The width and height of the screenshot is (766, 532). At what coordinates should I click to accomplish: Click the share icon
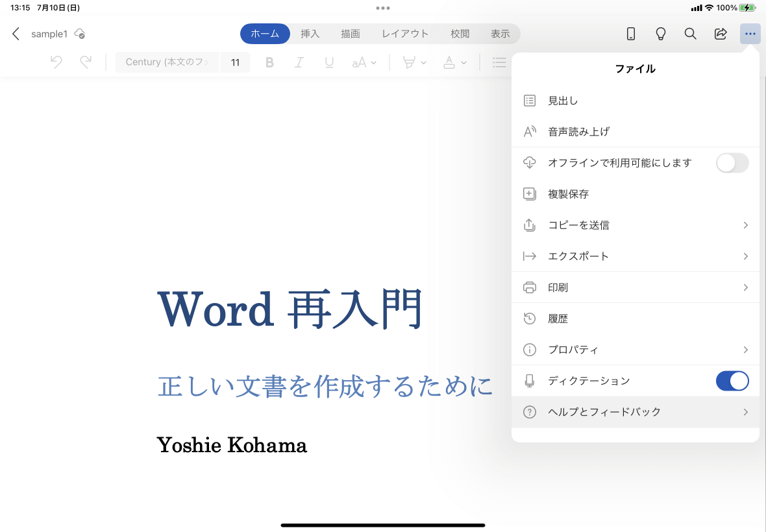(x=721, y=34)
